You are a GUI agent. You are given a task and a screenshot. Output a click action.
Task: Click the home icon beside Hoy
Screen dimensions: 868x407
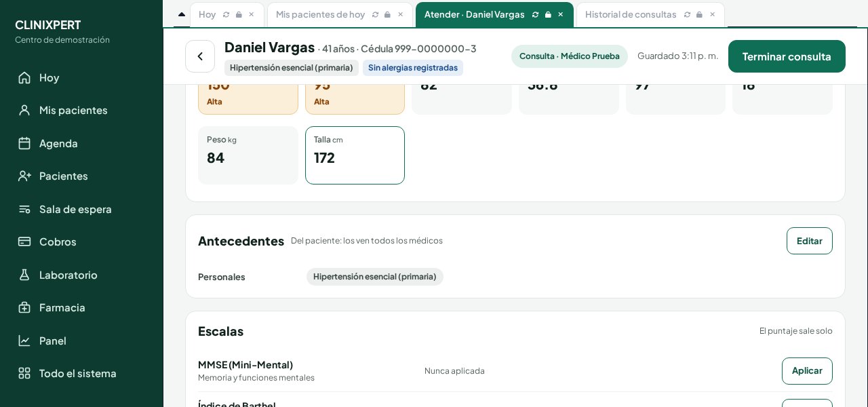click(24, 77)
